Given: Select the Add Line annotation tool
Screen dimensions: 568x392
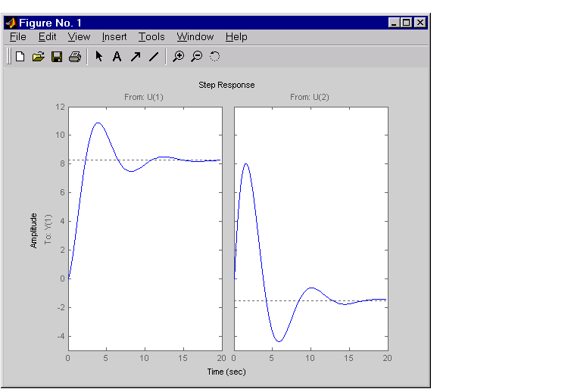Looking at the screenshot, I should tap(154, 56).
